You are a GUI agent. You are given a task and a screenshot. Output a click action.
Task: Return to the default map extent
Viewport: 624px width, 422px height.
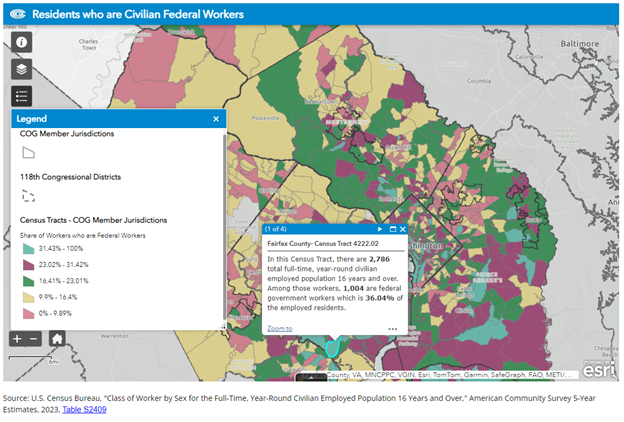pos(58,338)
